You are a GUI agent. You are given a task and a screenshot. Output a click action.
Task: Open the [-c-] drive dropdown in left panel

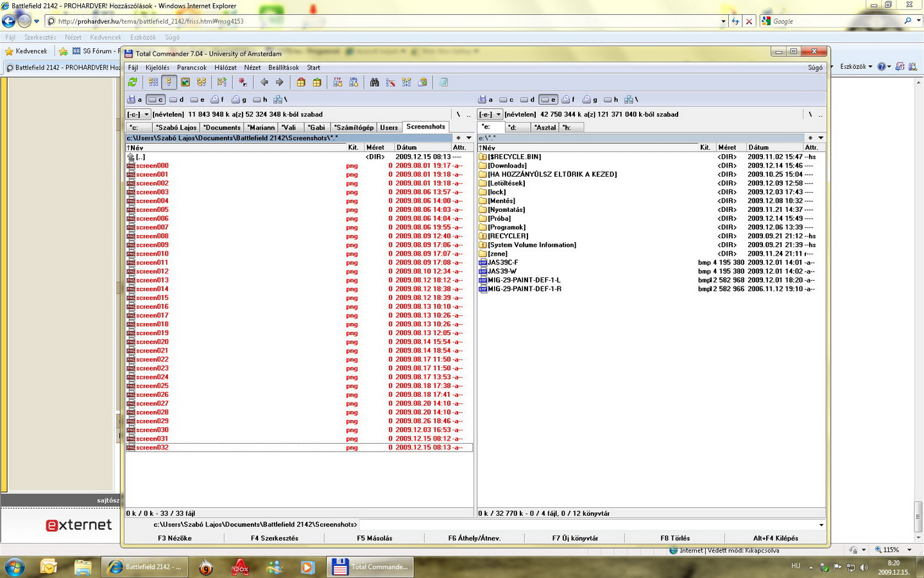[138, 114]
